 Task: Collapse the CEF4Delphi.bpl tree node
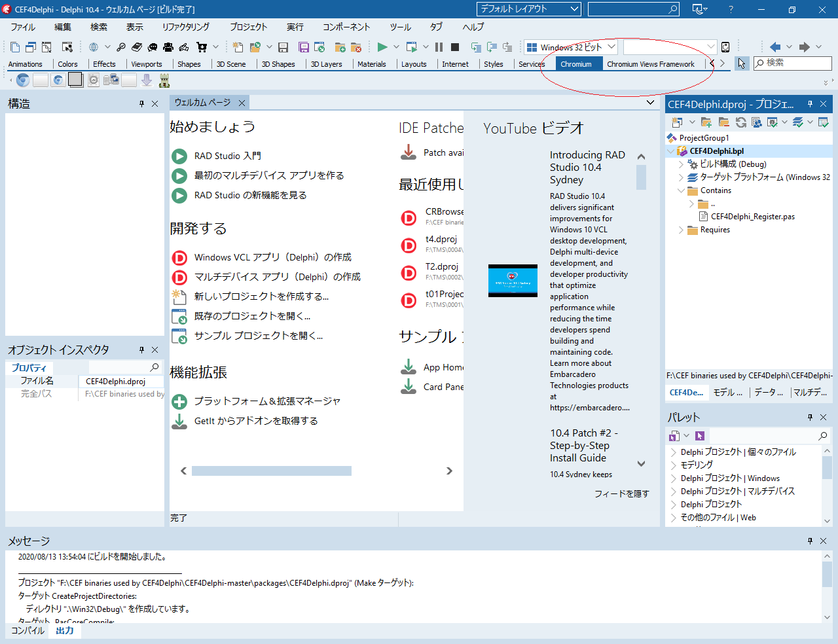[x=670, y=151]
